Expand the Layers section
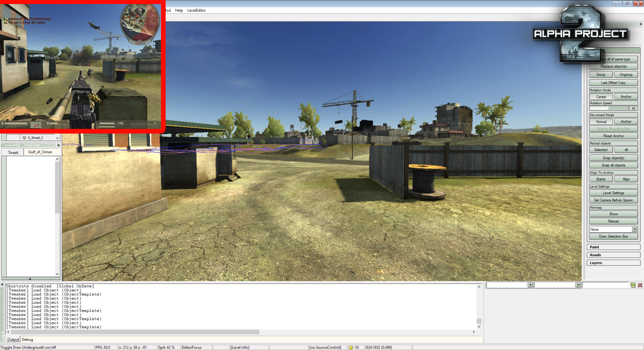This screenshot has width=644, height=350. click(x=613, y=263)
